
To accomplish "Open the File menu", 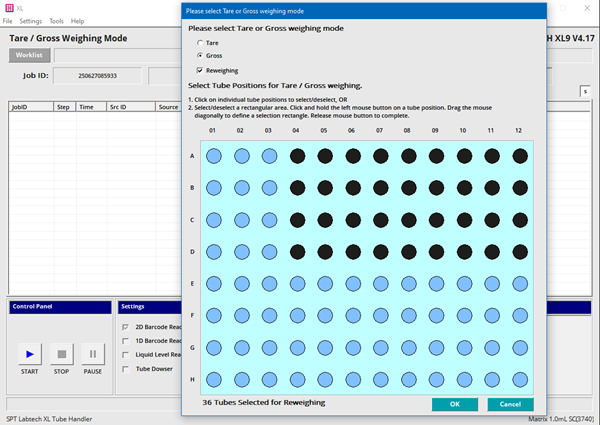I will (7, 20).
